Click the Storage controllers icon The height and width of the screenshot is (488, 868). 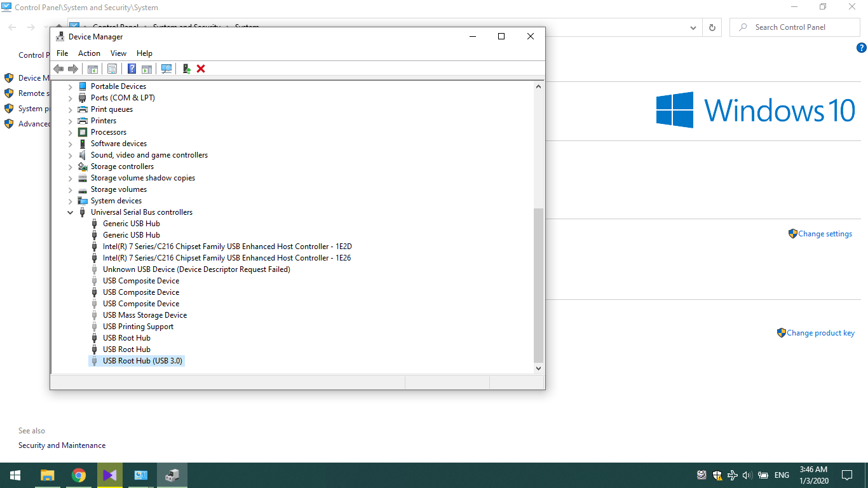click(82, 166)
